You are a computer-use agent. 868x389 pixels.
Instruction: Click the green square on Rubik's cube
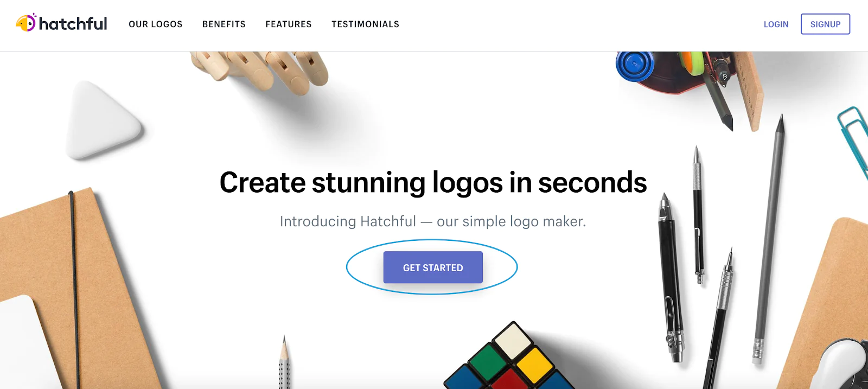488,361
